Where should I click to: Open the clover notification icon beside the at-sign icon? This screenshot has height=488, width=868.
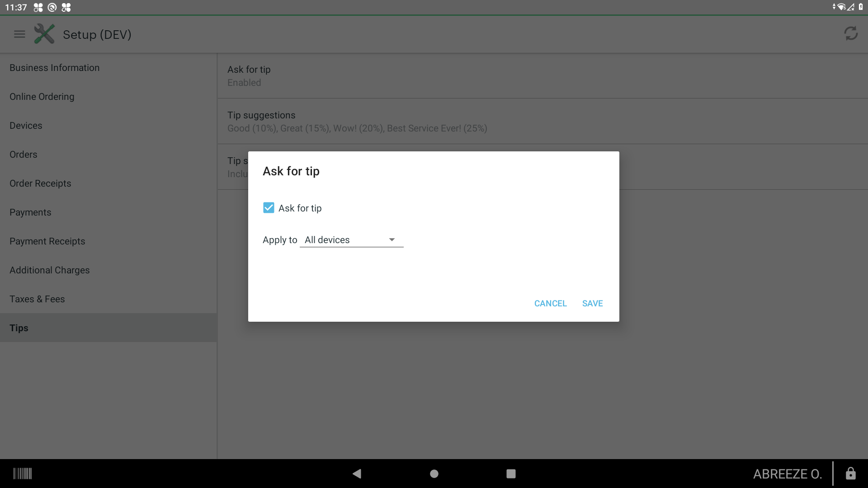click(66, 7)
